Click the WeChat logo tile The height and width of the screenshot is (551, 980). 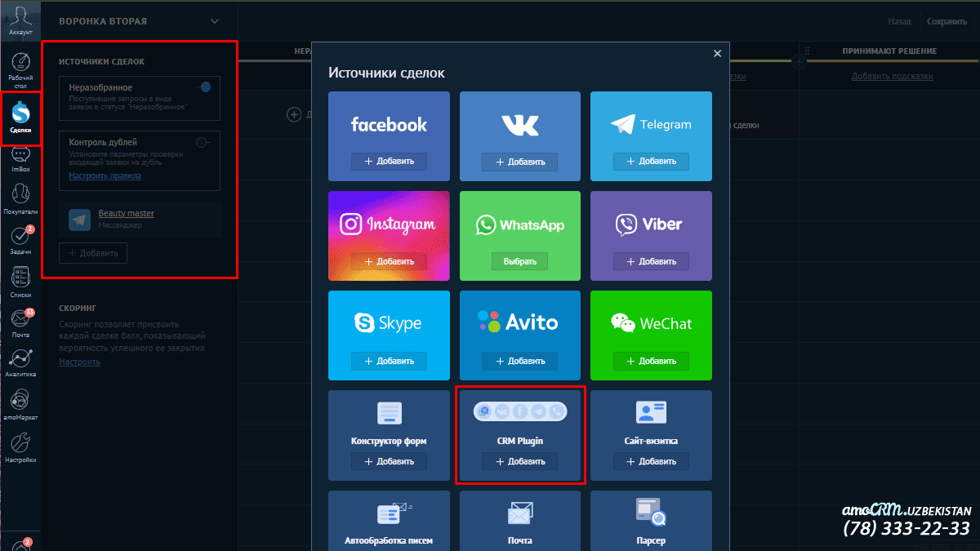651,323
